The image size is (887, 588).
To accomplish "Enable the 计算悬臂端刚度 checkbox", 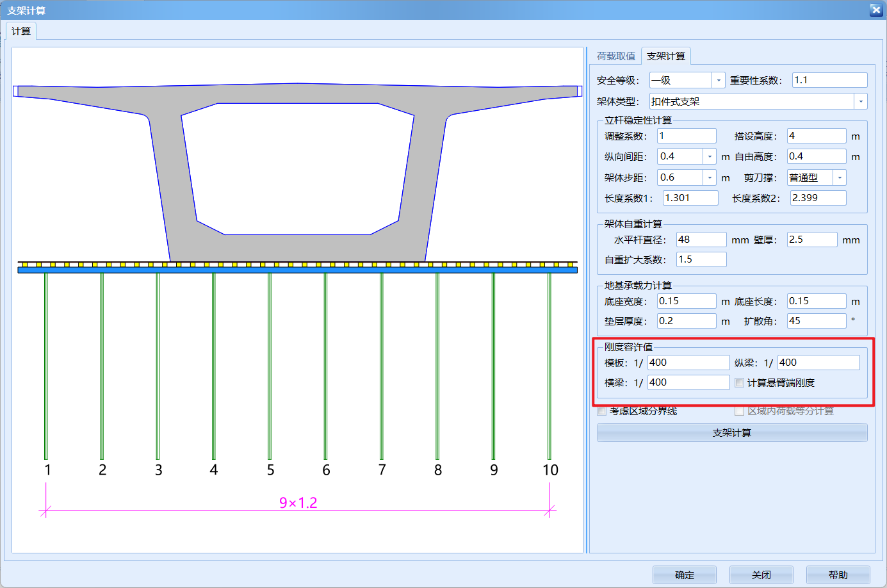I will (740, 383).
